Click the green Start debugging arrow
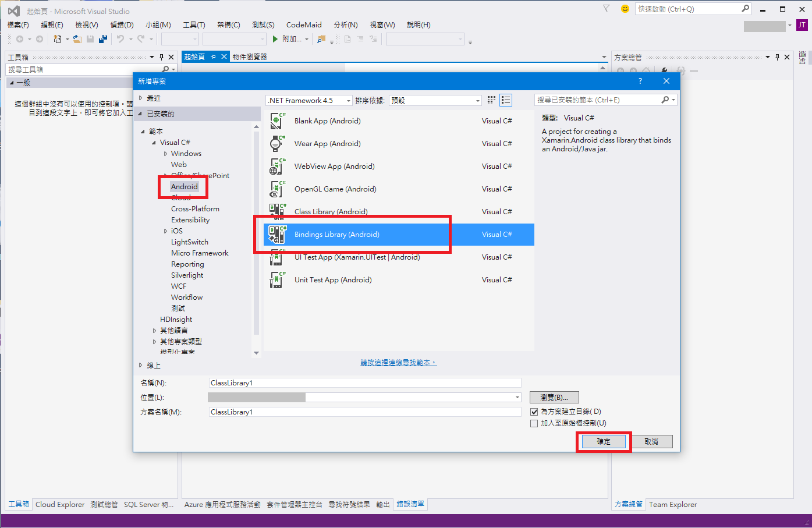Viewport: 812px width, 528px height. [275, 39]
